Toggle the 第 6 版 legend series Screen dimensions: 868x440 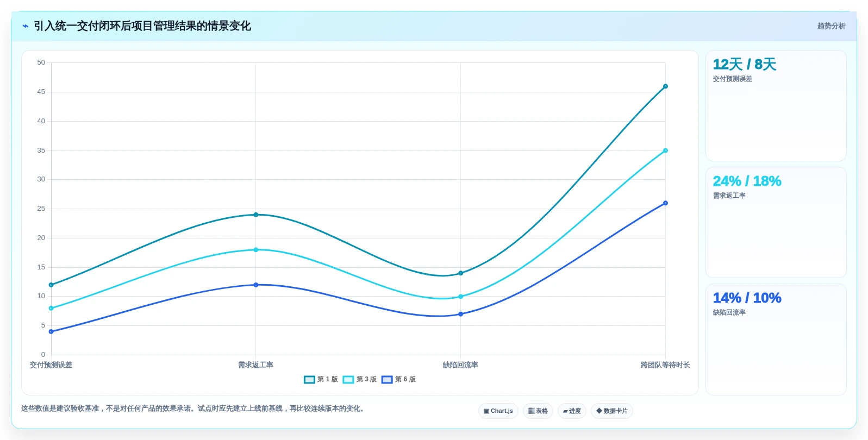[398, 379]
